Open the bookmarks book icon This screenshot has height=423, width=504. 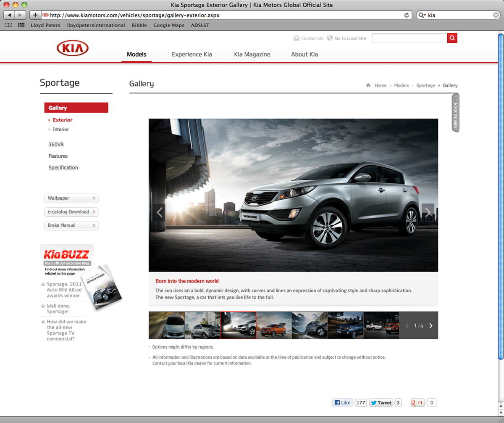(x=8, y=25)
